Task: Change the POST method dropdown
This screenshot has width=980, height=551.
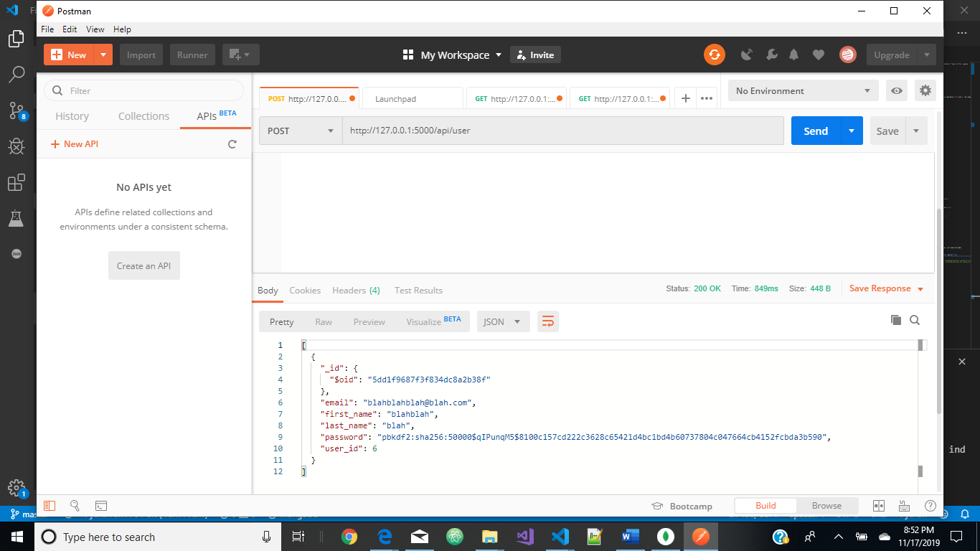Action: point(301,131)
